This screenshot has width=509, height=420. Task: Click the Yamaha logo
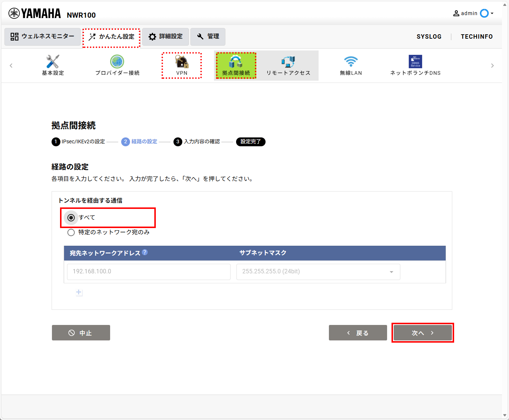[x=35, y=13]
